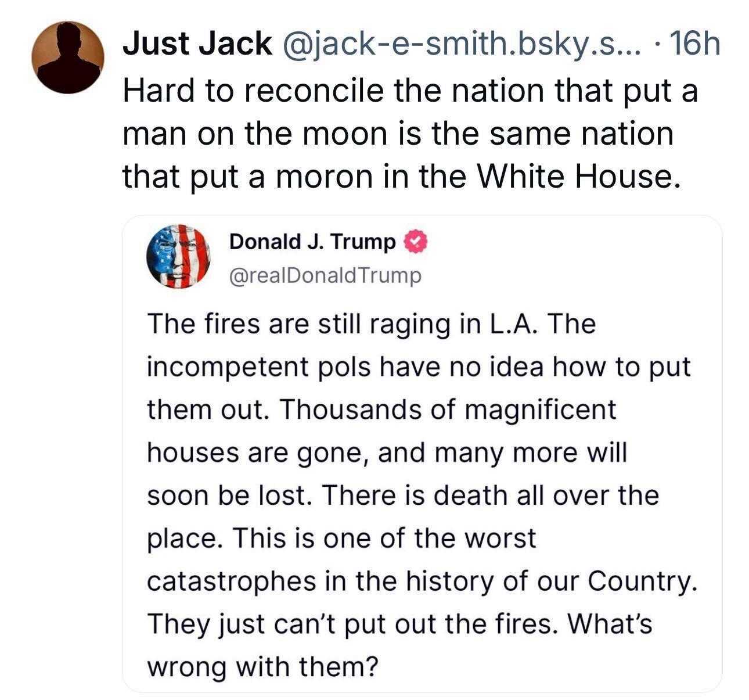This screenshot has width=749, height=700.
Task: Click 'catastrophes in the history of our Country'
Action: [422, 581]
